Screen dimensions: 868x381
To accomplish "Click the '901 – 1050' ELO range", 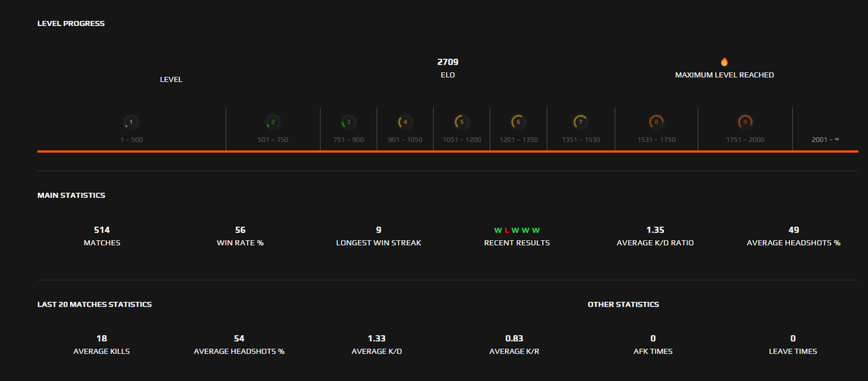I will coord(405,140).
